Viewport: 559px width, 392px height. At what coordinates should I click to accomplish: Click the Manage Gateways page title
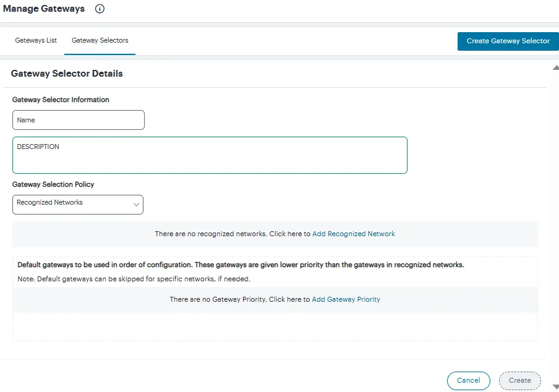pos(44,9)
